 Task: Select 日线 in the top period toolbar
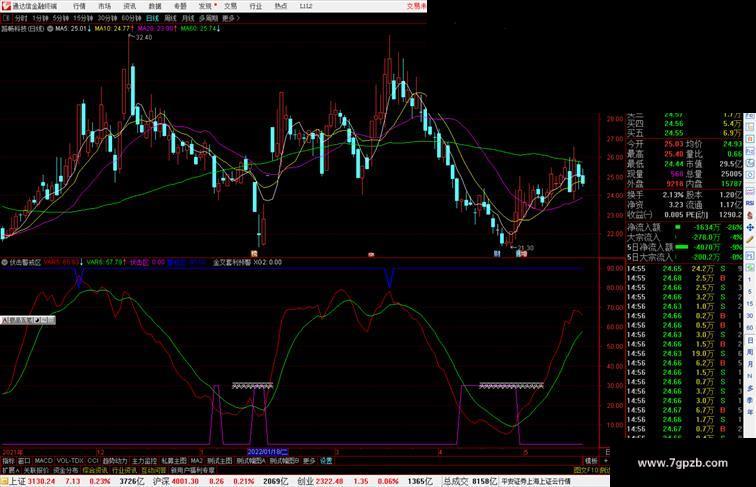[152, 18]
